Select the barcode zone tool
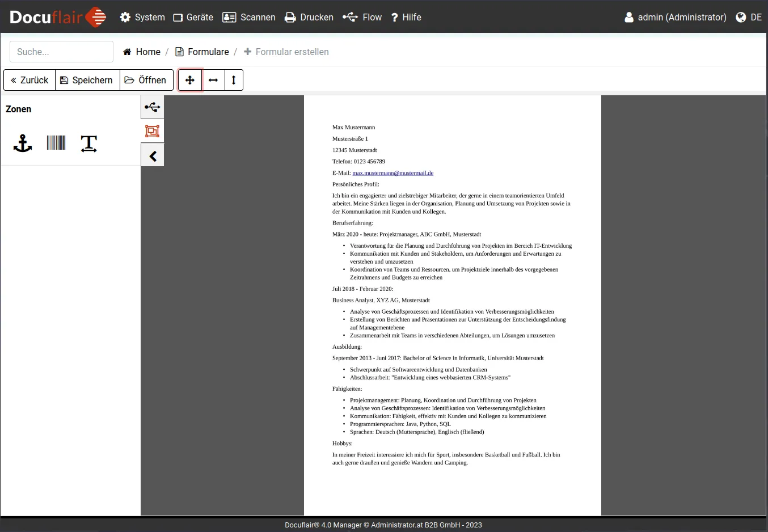This screenshot has height=532, width=768. pyautogui.click(x=56, y=143)
